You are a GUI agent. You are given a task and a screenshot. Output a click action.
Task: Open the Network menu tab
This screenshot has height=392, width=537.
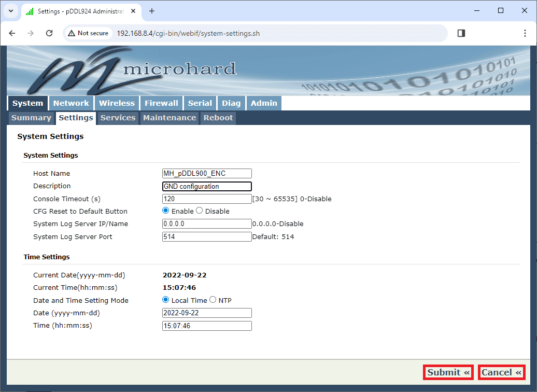[x=71, y=103]
